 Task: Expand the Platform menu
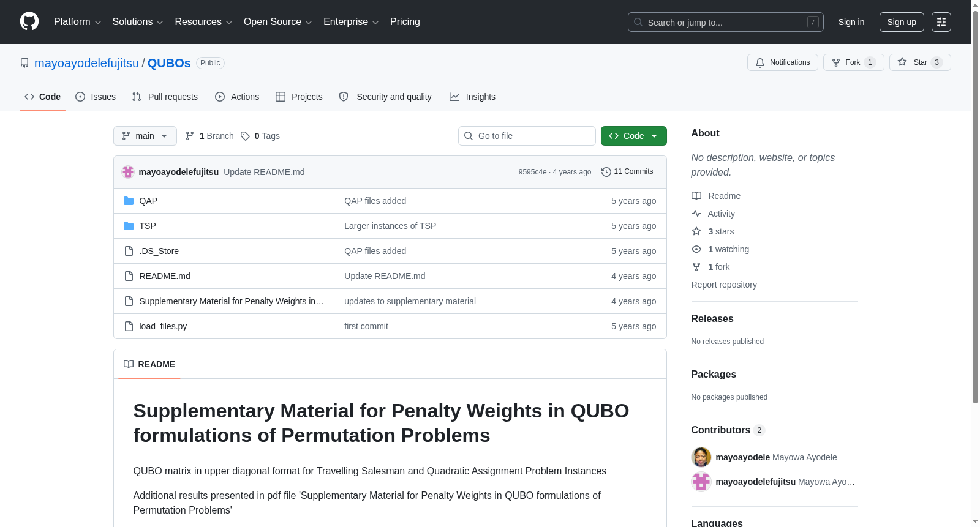pyautogui.click(x=77, y=22)
